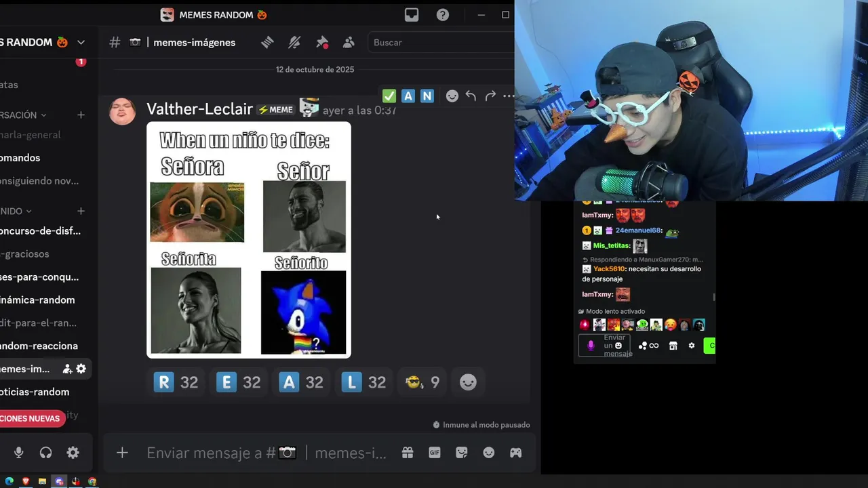Open more options on message toolbar
868x488 pixels.
point(509,96)
